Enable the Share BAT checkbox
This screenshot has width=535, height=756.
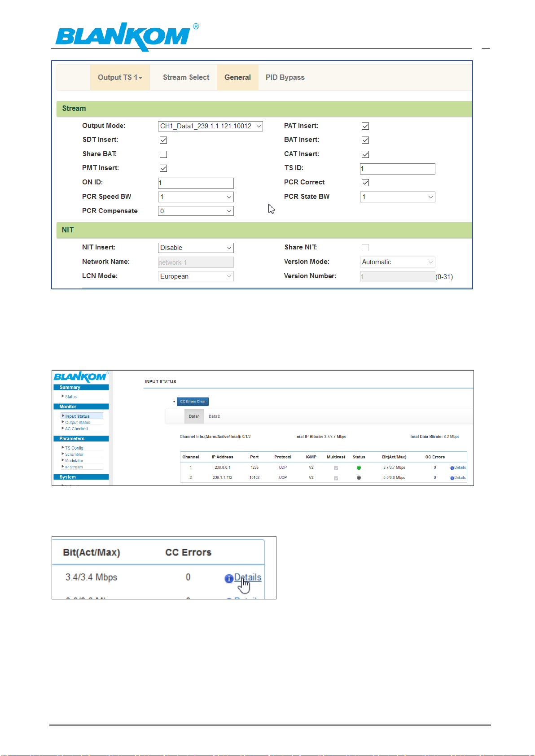pyautogui.click(x=163, y=154)
